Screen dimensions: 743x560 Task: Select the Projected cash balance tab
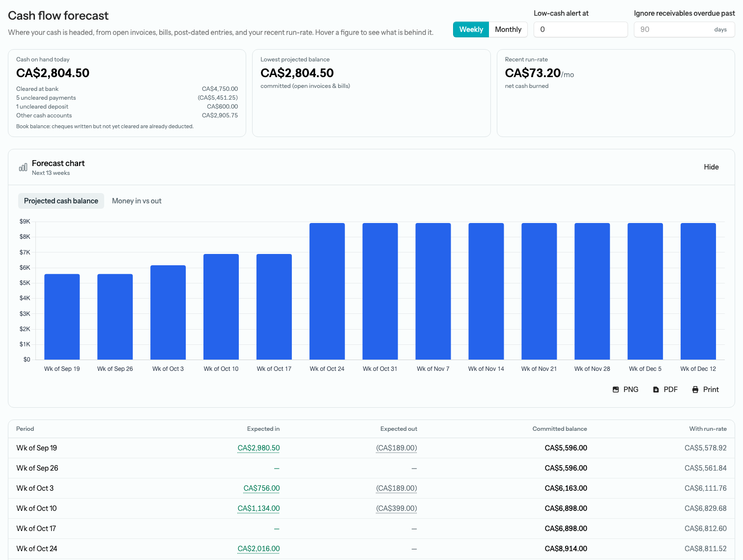tap(61, 201)
